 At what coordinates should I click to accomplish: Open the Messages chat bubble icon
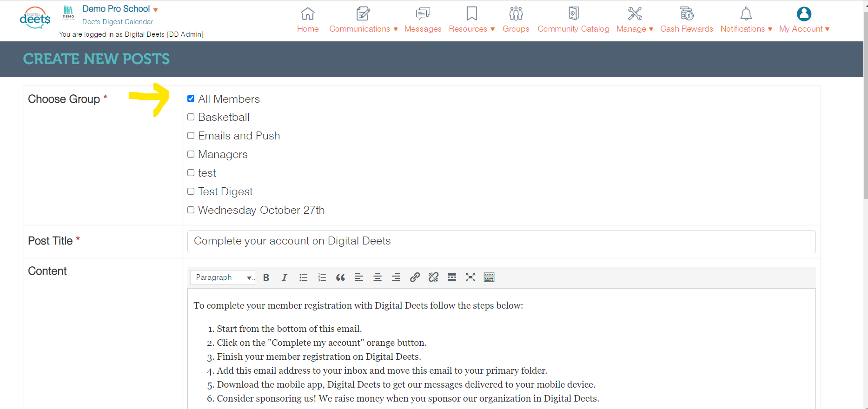tap(423, 13)
